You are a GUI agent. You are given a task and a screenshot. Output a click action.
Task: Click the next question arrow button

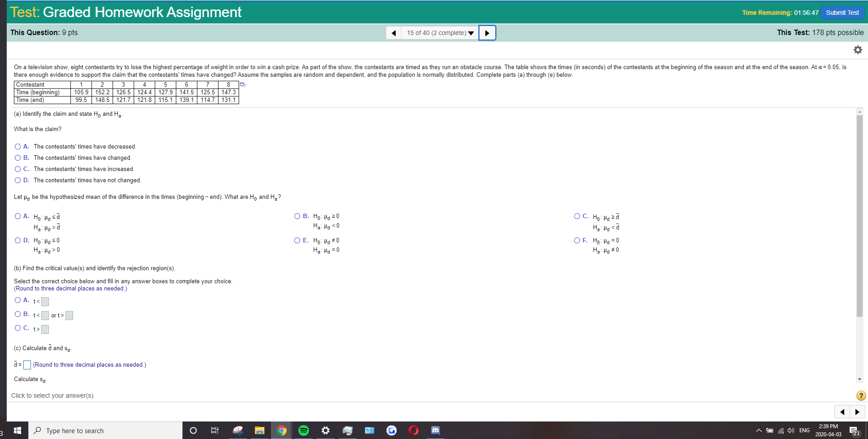pyautogui.click(x=487, y=33)
